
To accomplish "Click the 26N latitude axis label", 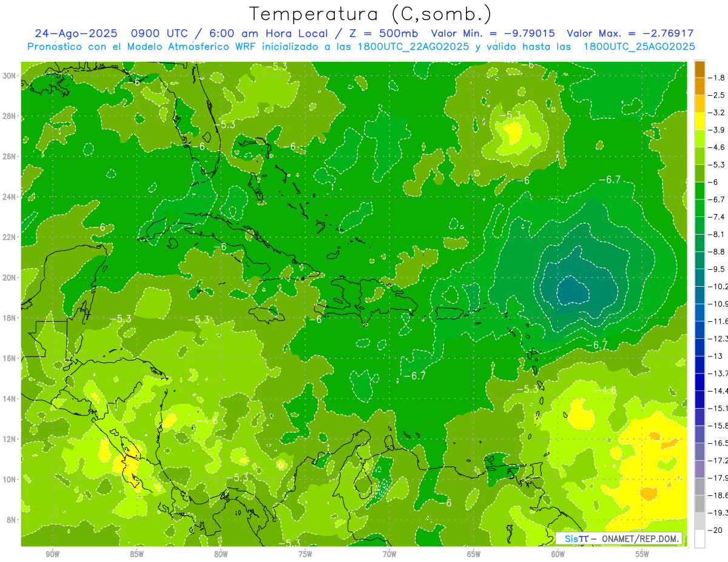I will (x=10, y=156).
